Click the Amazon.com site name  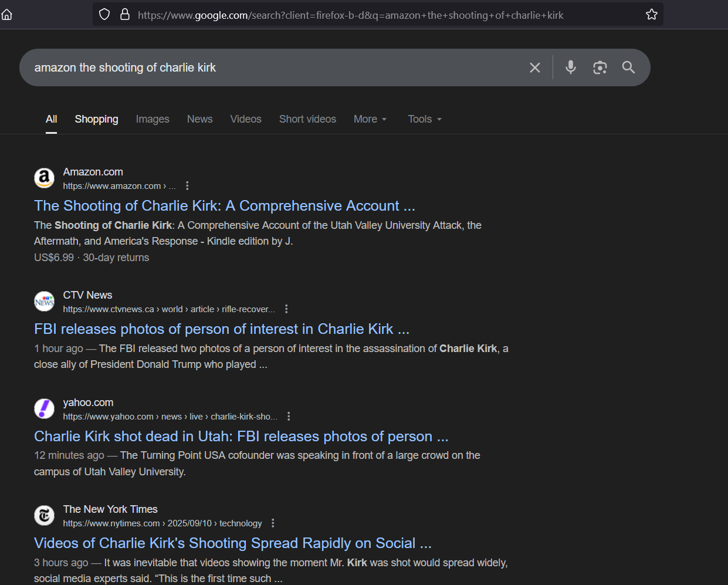[x=93, y=172]
